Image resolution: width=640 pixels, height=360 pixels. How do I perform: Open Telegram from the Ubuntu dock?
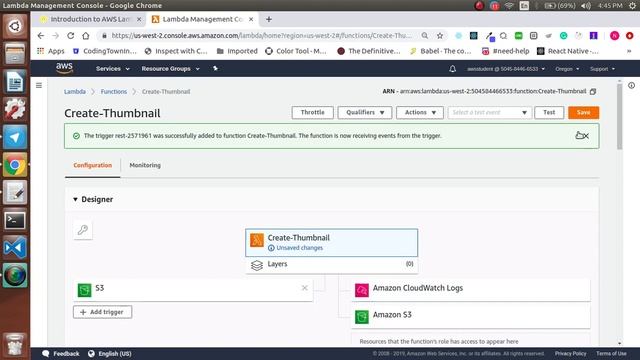pyautogui.click(x=15, y=137)
